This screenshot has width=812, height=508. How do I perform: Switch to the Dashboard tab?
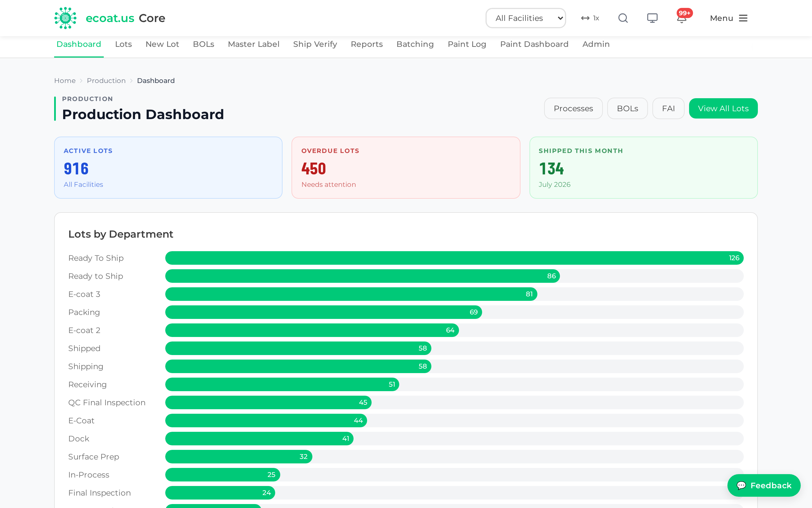coord(79,44)
